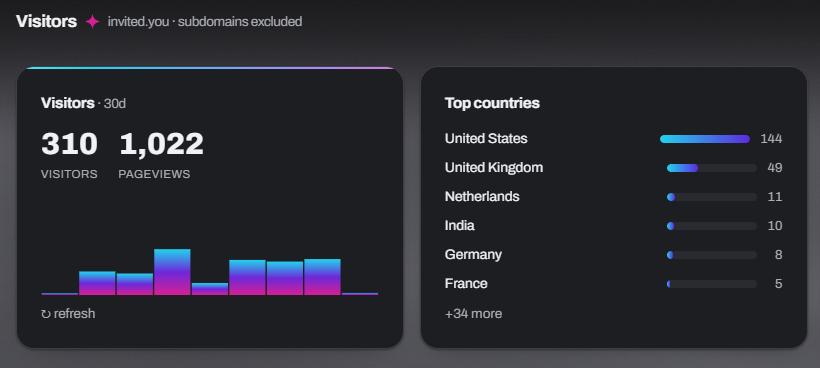
Task: Click the France progress bar
Action: click(x=712, y=284)
